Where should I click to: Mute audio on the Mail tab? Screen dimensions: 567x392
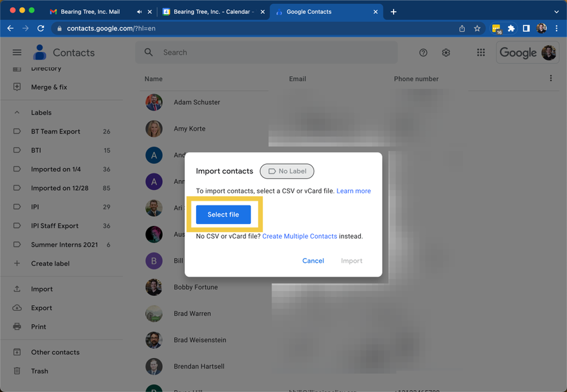coord(139,12)
